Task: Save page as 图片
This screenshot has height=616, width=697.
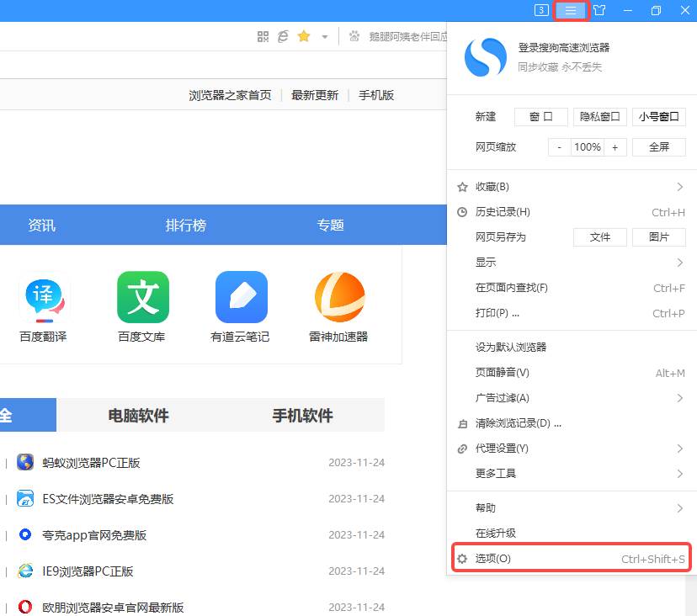Action: pyautogui.click(x=659, y=237)
